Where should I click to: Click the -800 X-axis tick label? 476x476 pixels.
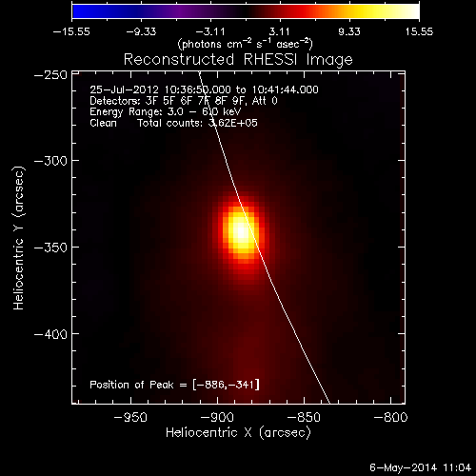(x=390, y=417)
